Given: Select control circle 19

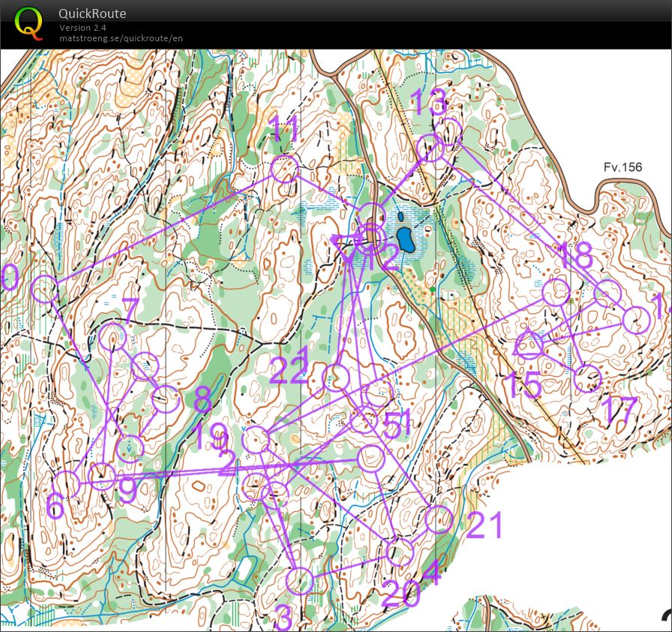Looking at the screenshot, I should (x=256, y=440).
